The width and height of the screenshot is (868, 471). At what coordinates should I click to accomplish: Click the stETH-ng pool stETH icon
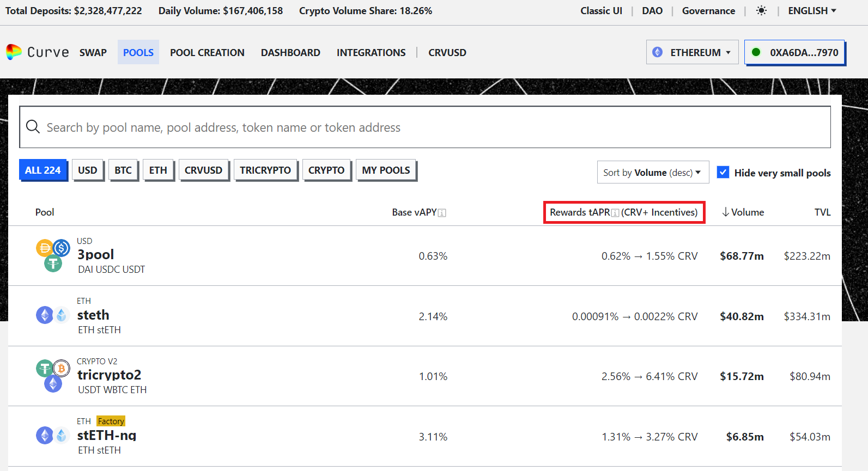tap(61, 435)
